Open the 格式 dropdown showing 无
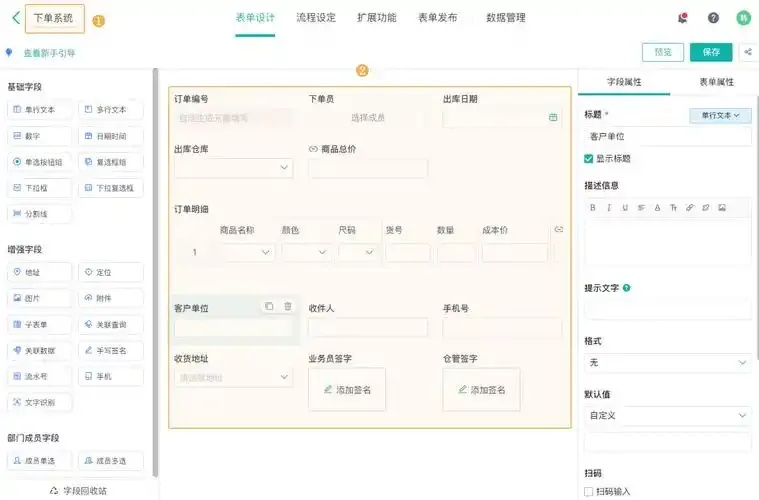Screen dimensions: 759x500 pyautogui.click(x=668, y=363)
